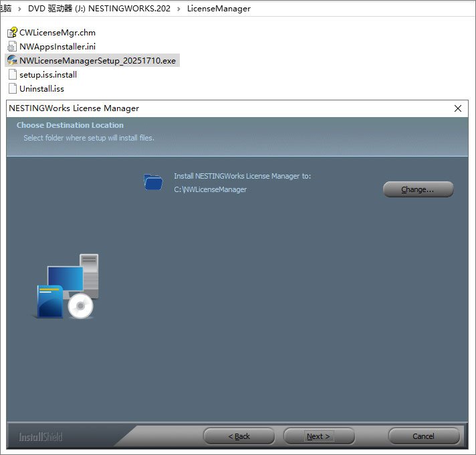Screen dimensions: 476x455
Task: Select file name NWLicenseManagerSetup_20251710.exe
Action: coord(98,60)
